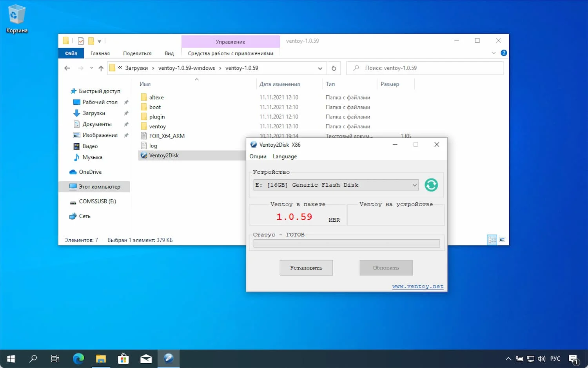Open the Language menu
This screenshot has width=588, height=368.
coord(285,157)
